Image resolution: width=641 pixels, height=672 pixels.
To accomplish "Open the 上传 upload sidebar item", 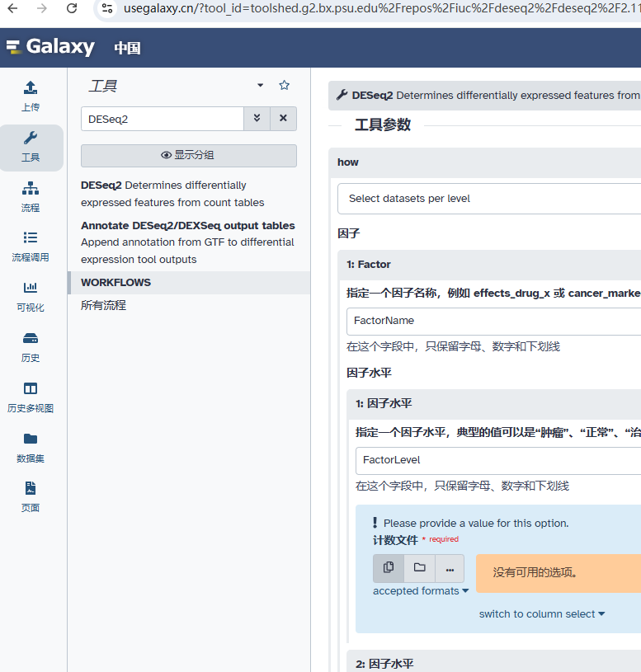I will coord(31,96).
